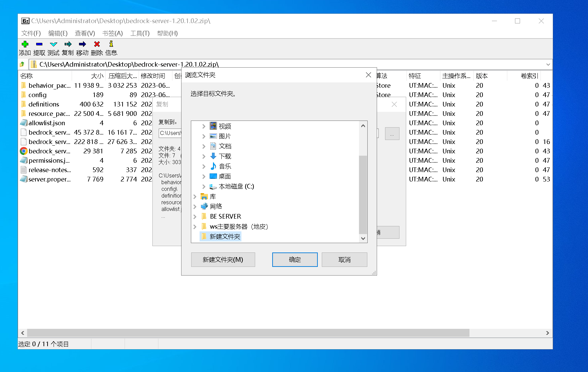
Task: Click the Test (测试) checkmark icon
Action: [x=54, y=44]
